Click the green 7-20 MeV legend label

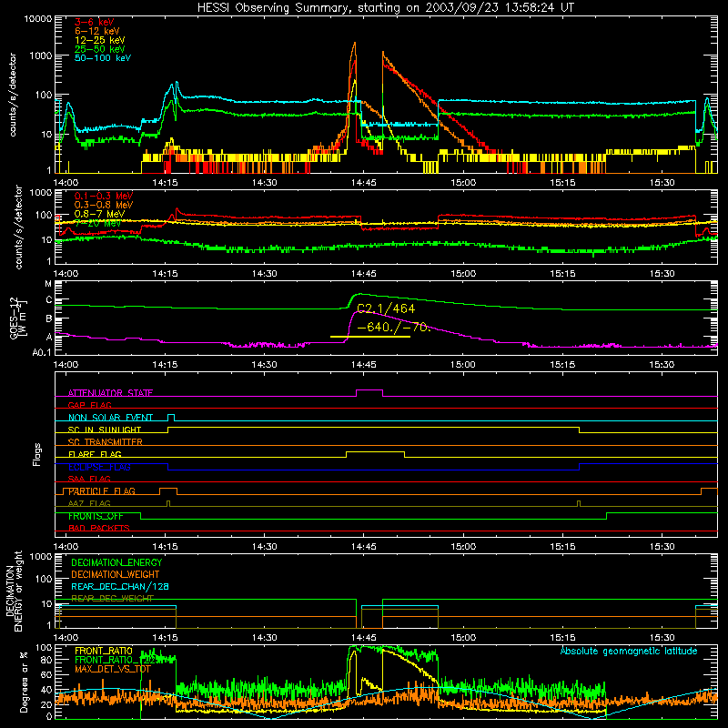(97, 223)
